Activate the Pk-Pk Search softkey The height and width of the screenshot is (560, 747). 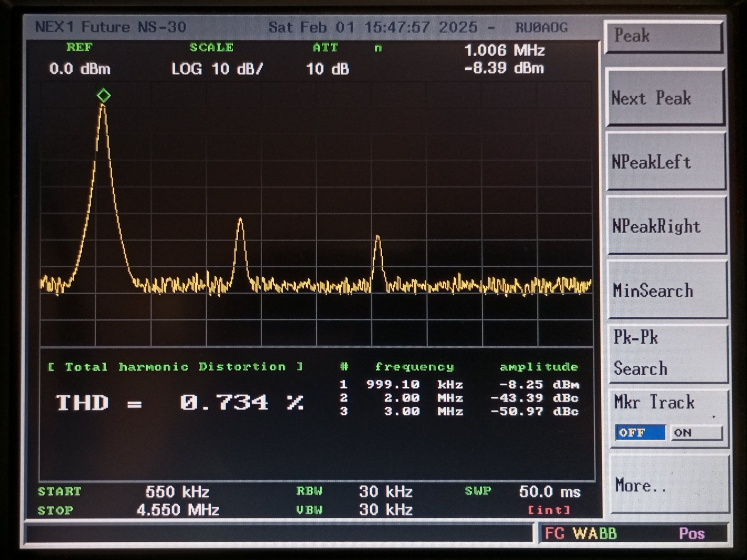click(667, 354)
